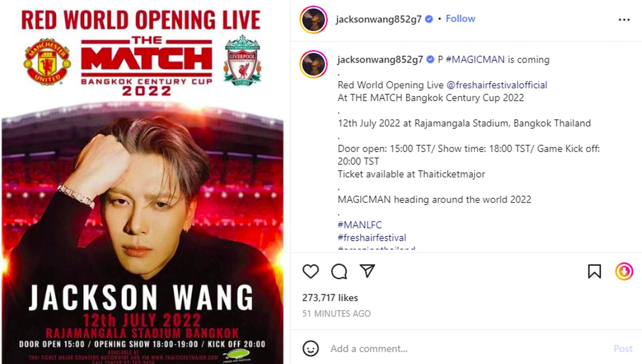Click the 51 minutes ago timestamp
642x364 pixels.
click(x=336, y=314)
